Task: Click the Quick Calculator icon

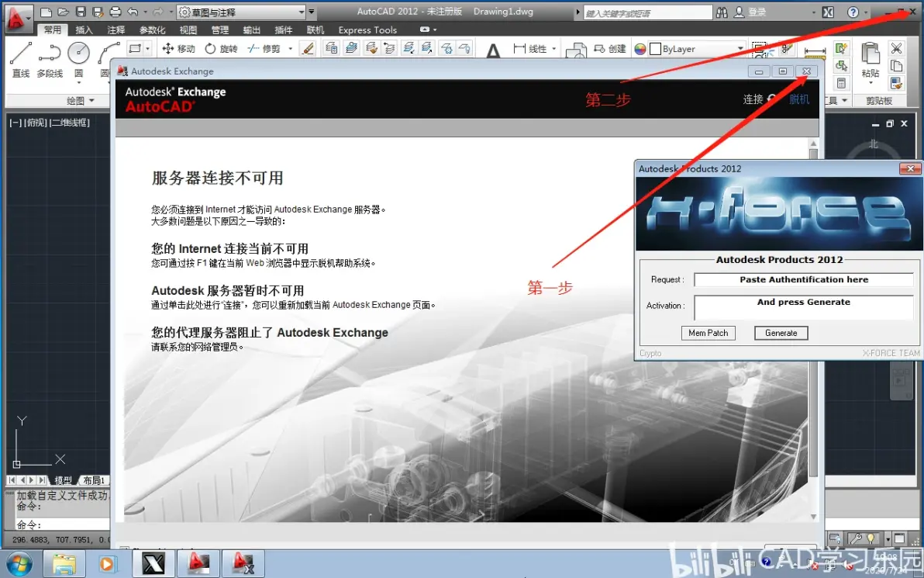Action: point(842,83)
